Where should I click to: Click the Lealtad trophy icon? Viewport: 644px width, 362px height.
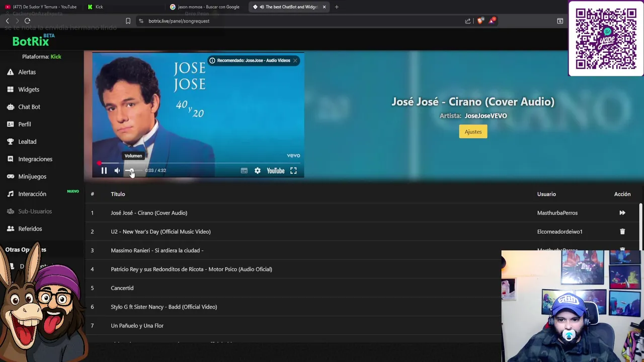[x=11, y=142]
